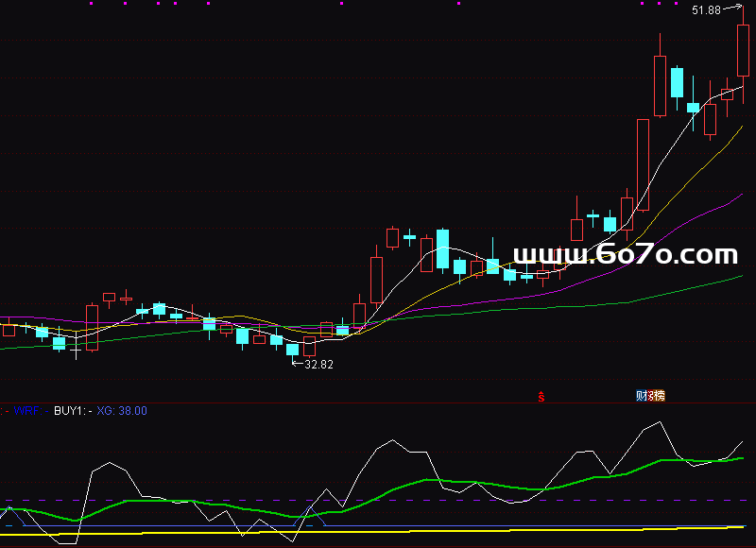Click highest peak of white indicator line
This screenshot has width=756, height=548.
660,422
